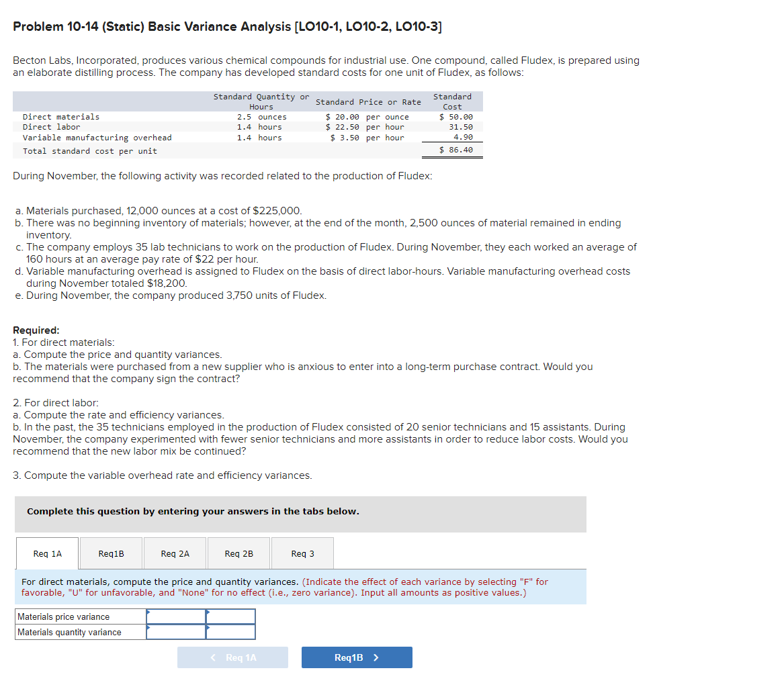Click the Req 1A back button
The height and width of the screenshot is (691, 784).
click(232, 657)
